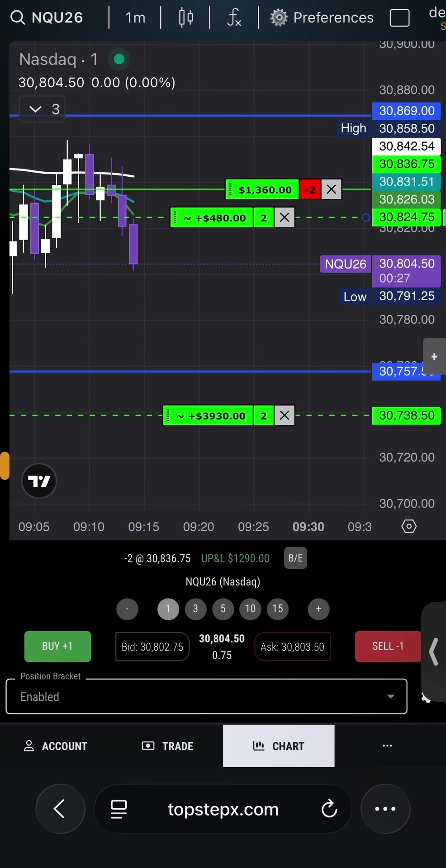Screen dimensions: 446x868
Task: Increase order quantity with plus button
Action: (318, 609)
